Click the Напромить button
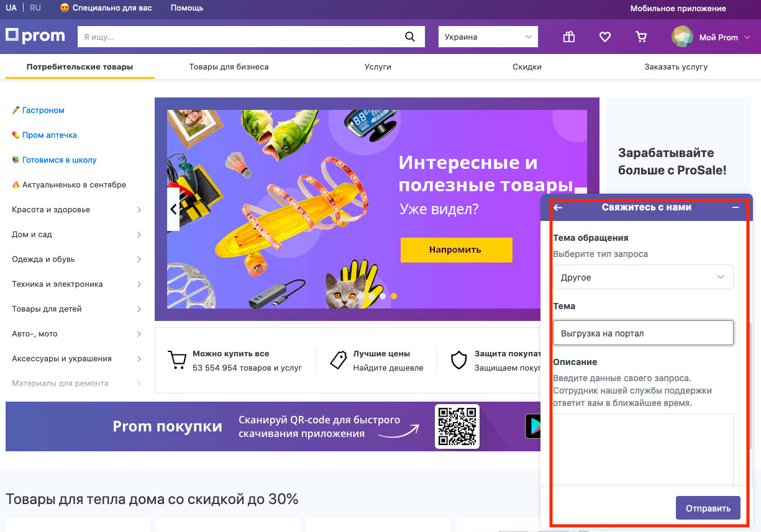This screenshot has height=532, width=761. coord(456,250)
